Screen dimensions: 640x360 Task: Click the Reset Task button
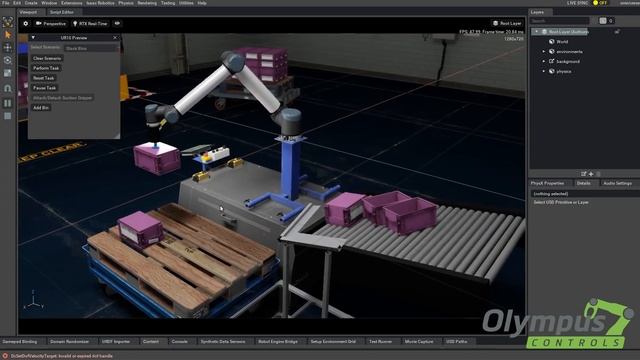click(44, 78)
